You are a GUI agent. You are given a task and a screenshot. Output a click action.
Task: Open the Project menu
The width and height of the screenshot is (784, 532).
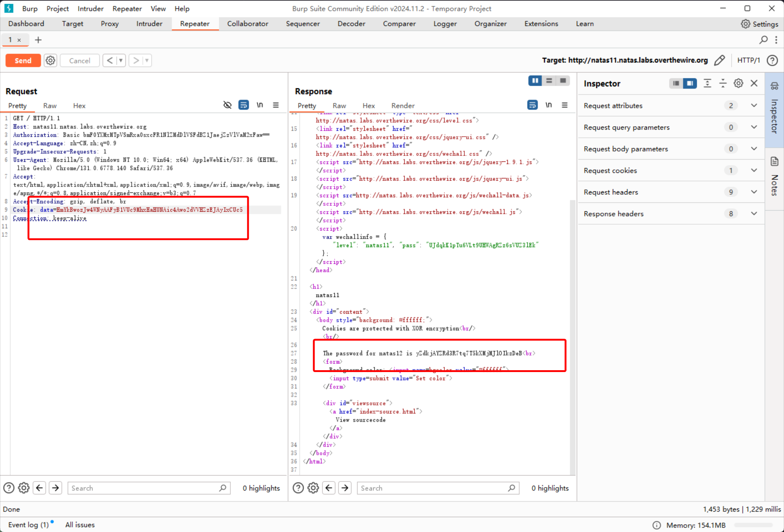[57, 8]
